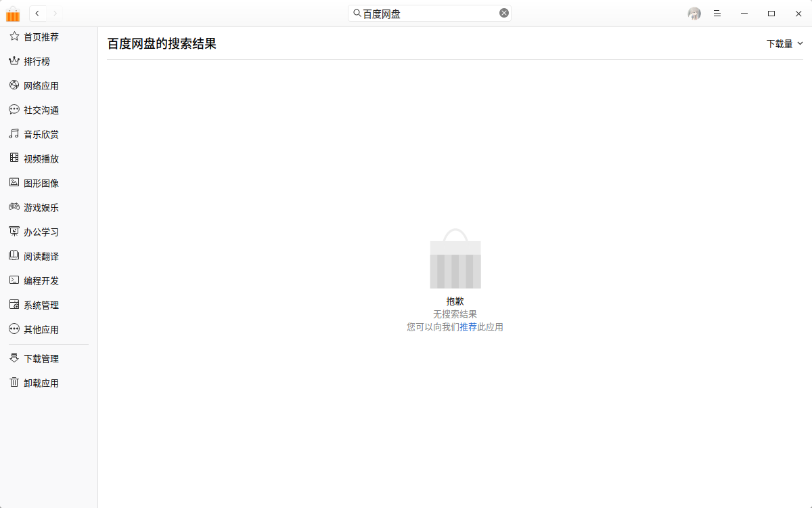Click the 下载管理 download icon
The width and height of the screenshot is (812, 508).
[x=14, y=358]
